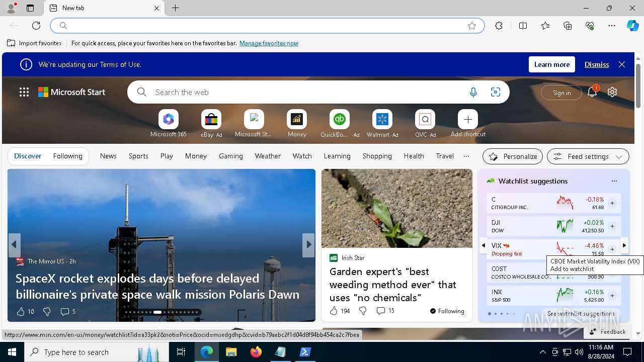Add DOW to watchlist
The width and height of the screenshot is (644, 362).
click(x=612, y=226)
